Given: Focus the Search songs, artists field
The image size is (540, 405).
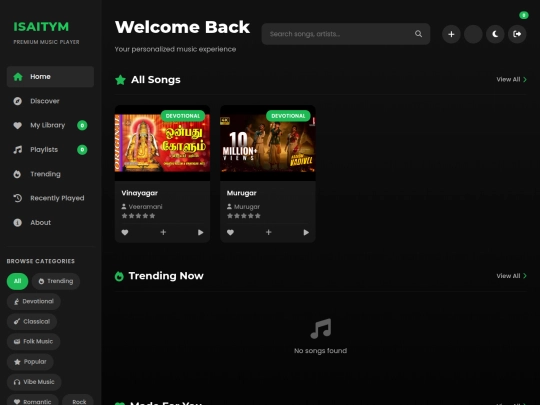Looking at the screenshot, I should 346,34.
